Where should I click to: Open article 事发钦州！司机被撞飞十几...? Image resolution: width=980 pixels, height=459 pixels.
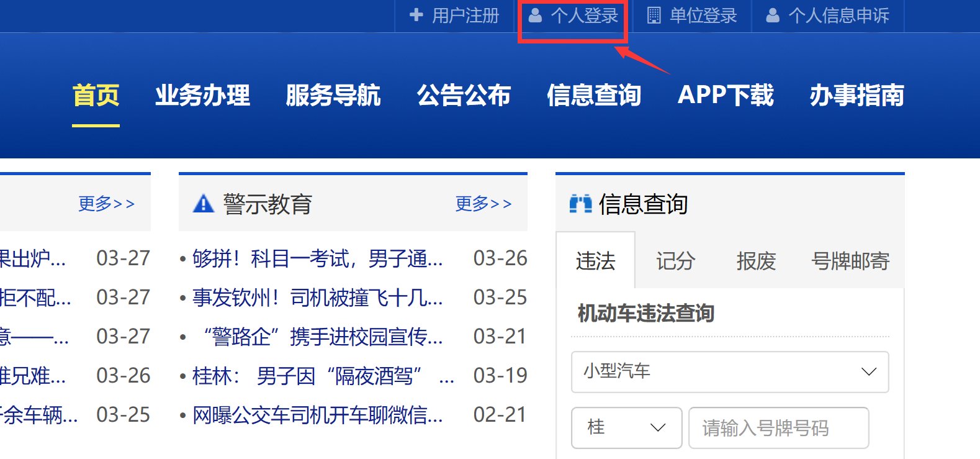[x=318, y=298]
